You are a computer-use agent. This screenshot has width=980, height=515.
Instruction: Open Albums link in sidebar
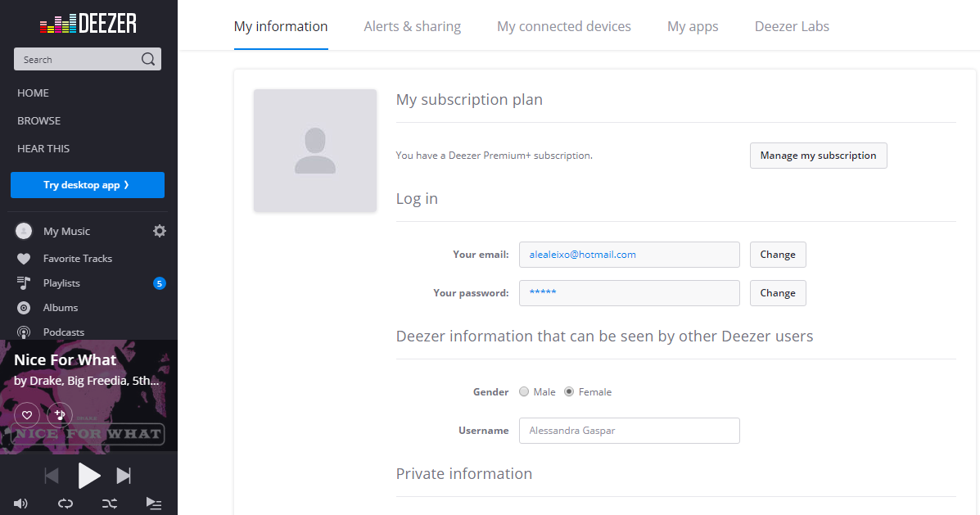pyautogui.click(x=61, y=308)
